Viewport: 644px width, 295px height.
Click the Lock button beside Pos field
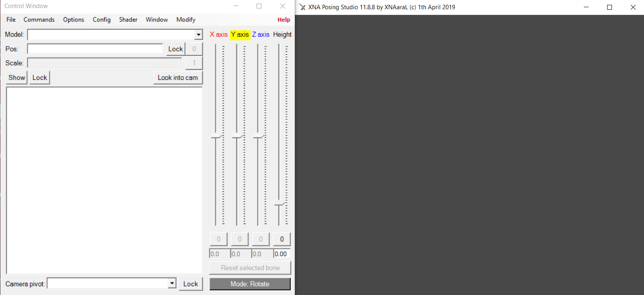176,49
